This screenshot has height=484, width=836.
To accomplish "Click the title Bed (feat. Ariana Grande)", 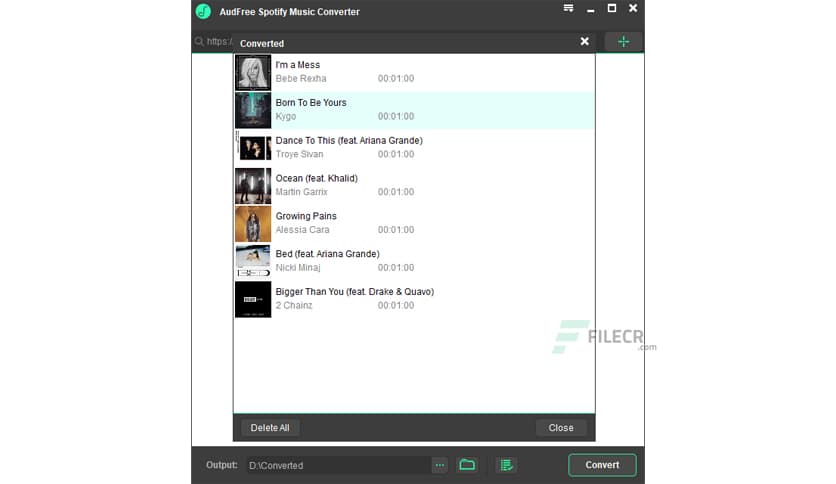I will [327, 254].
